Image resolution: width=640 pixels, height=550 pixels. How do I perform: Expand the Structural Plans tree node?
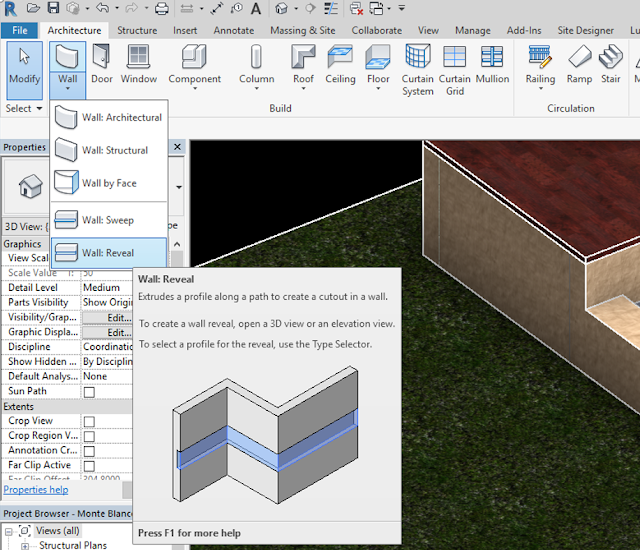[25, 546]
